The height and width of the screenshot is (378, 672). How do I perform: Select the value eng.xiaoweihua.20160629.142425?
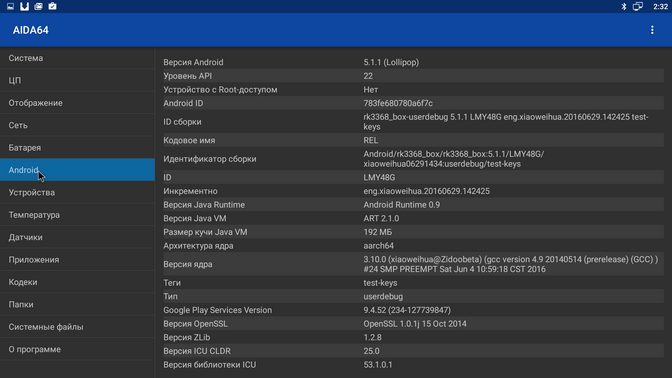(426, 191)
